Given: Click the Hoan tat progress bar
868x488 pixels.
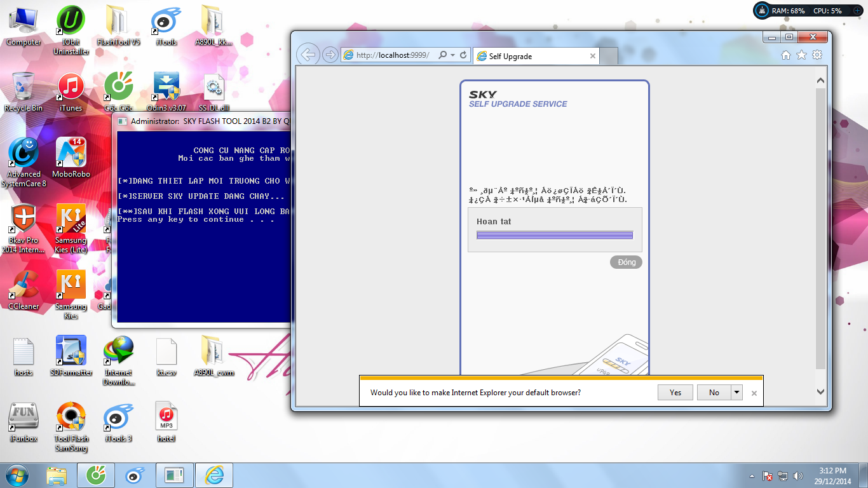Looking at the screenshot, I should click(555, 235).
